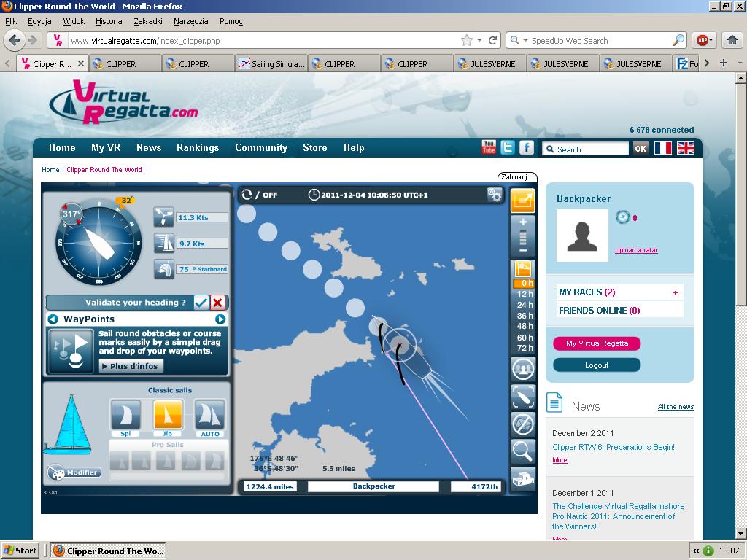Viewport: 747px width, 560px height.
Task: Cancel heading with the red X
Action: [217, 303]
